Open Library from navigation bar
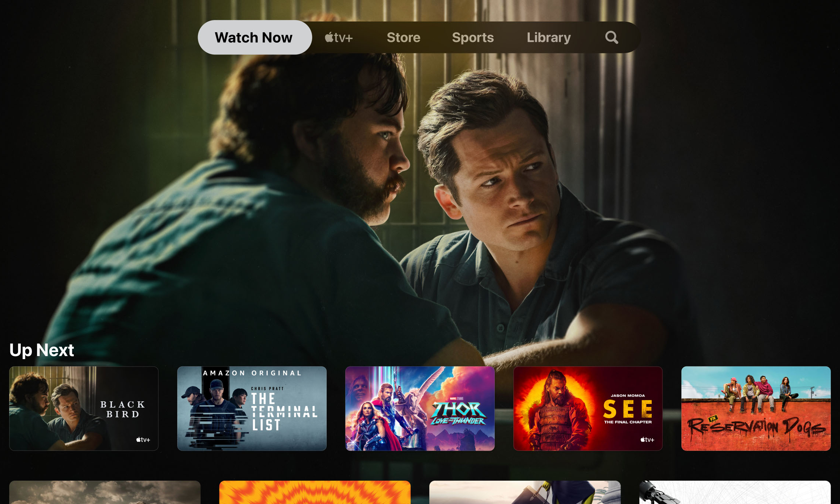This screenshot has width=840, height=504. click(547, 37)
